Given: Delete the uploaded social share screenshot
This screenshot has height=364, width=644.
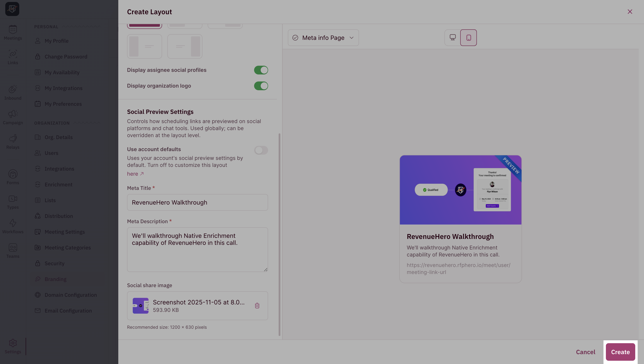Looking at the screenshot, I should [257, 306].
